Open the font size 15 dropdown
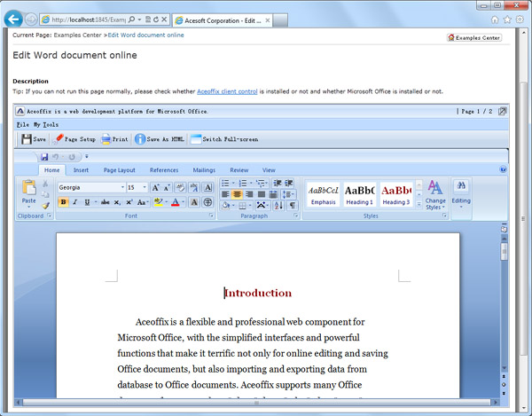This screenshot has height=416, width=532. (145, 187)
